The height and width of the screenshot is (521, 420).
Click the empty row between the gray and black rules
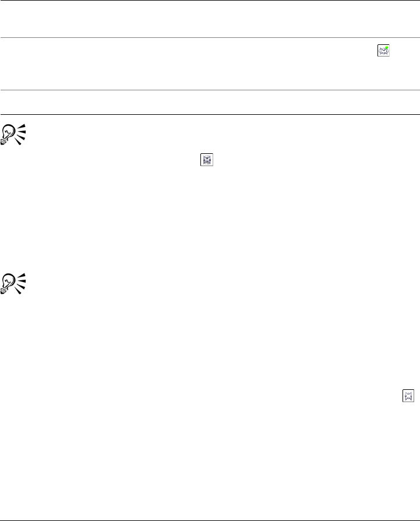pyautogui.click(x=210, y=102)
